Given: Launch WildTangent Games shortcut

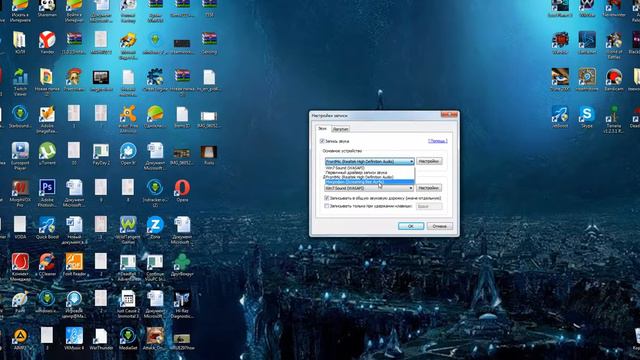Looking at the screenshot, I should [128, 225].
